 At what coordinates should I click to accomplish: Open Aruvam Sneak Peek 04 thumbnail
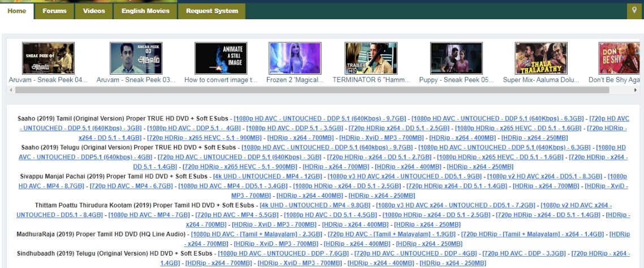pyautogui.click(x=48, y=58)
